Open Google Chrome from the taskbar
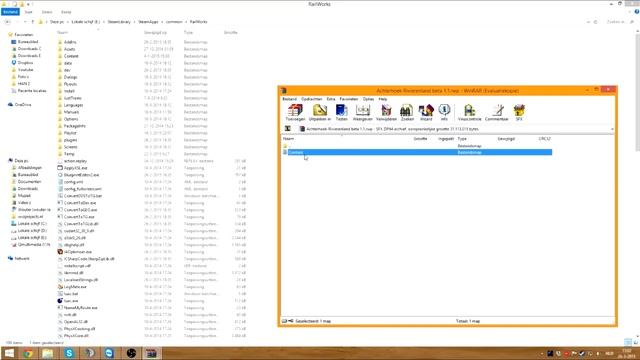 tap(28, 353)
